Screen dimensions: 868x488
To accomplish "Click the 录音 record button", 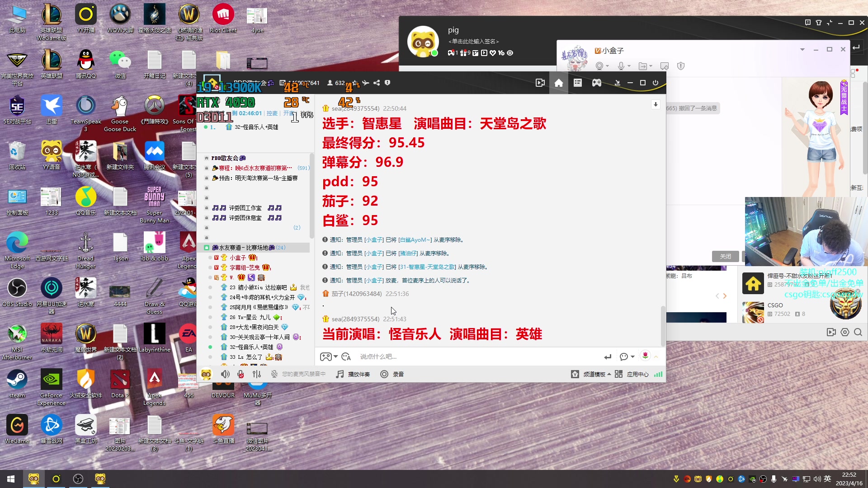I will pyautogui.click(x=392, y=374).
